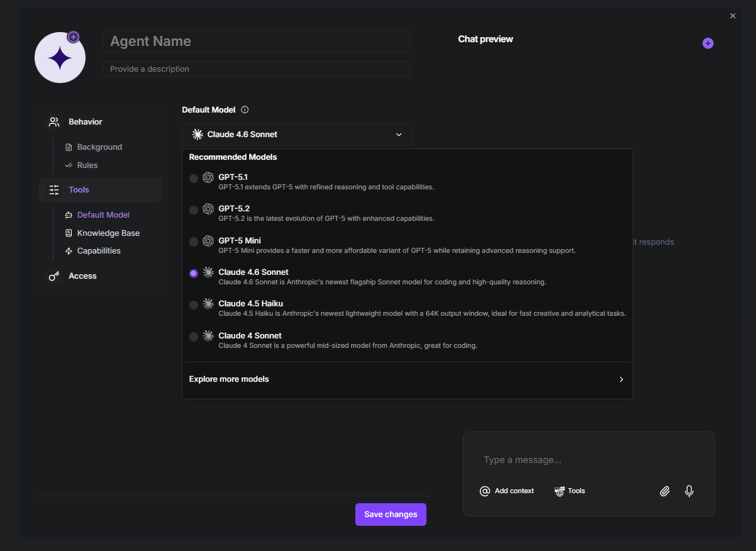Click the Access key icon
The height and width of the screenshot is (551, 756).
click(54, 276)
